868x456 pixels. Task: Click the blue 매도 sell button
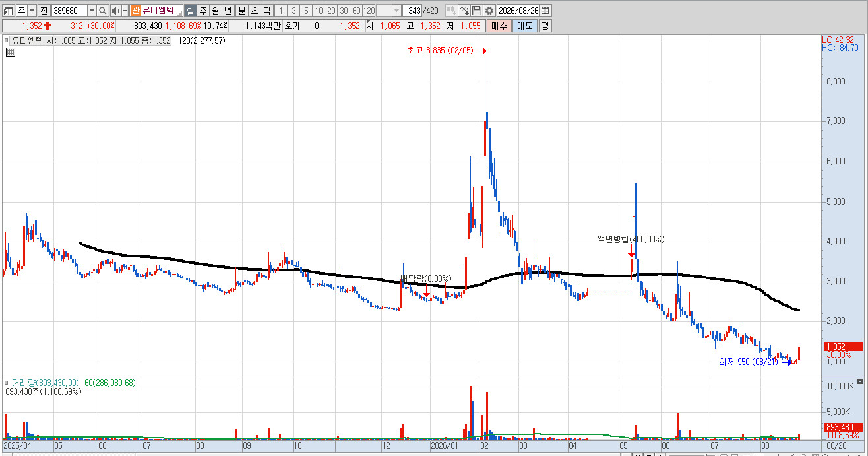[x=525, y=26]
